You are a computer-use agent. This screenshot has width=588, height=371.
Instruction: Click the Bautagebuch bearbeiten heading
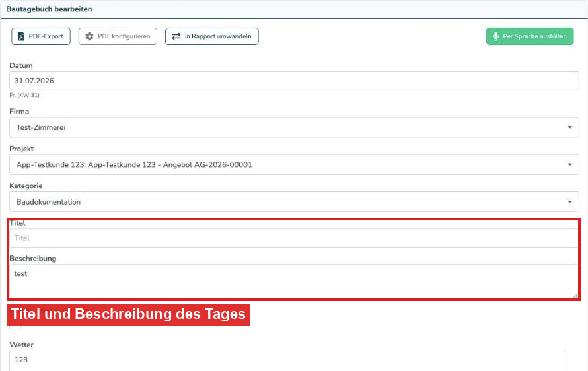(49, 9)
